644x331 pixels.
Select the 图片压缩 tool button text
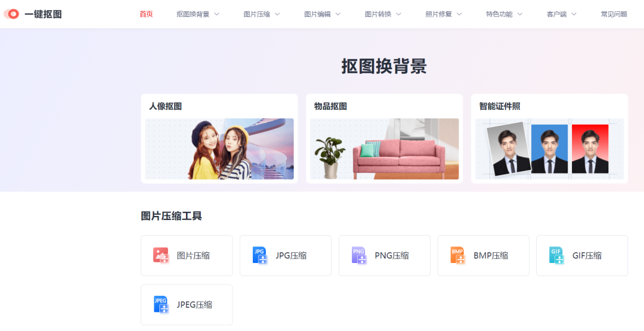pos(193,256)
